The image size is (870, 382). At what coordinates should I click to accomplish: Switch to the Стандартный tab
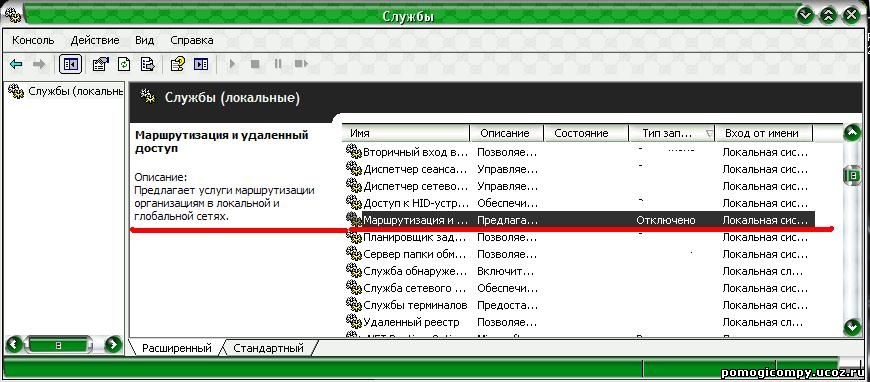click(x=269, y=348)
